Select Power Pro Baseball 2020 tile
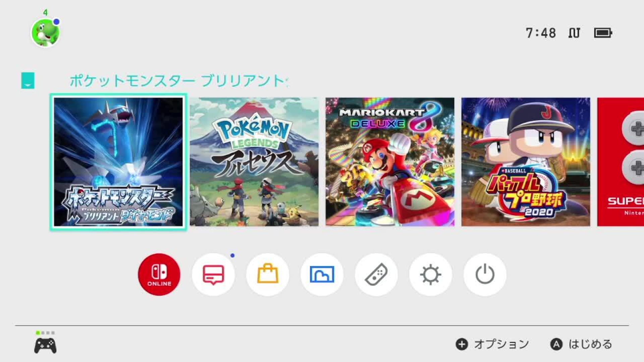The width and height of the screenshot is (644, 362). click(x=526, y=162)
